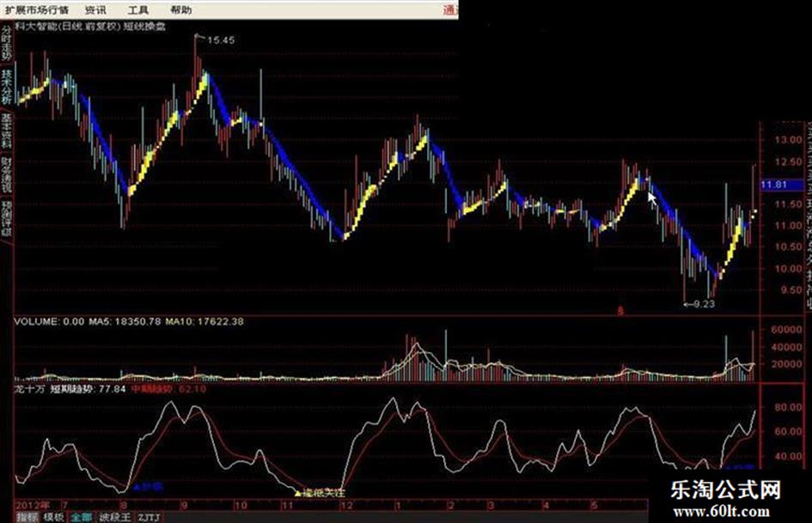This screenshot has width=812, height=523.
Task: Click the VOLUME MA5 MA10 indicator header
Action: 128,321
